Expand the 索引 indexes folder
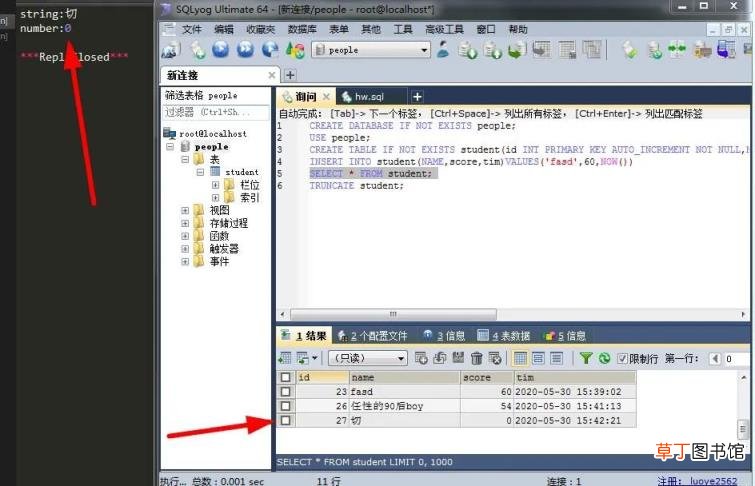755x486 pixels. 215,197
